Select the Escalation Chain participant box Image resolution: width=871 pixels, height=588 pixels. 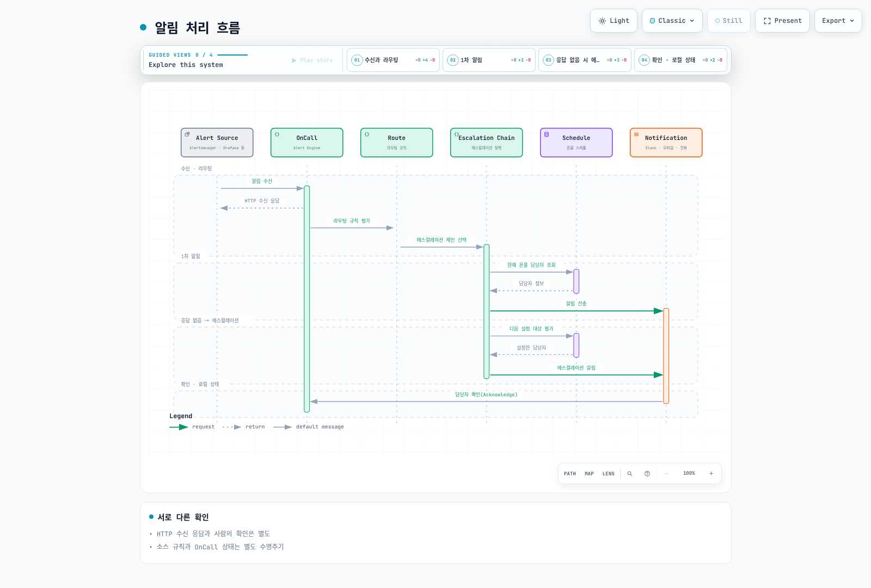point(487,143)
